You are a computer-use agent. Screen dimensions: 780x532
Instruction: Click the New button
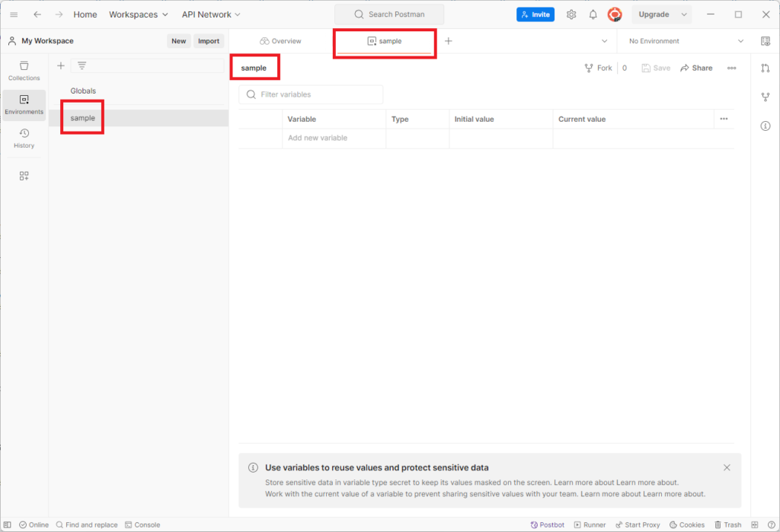pos(178,41)
